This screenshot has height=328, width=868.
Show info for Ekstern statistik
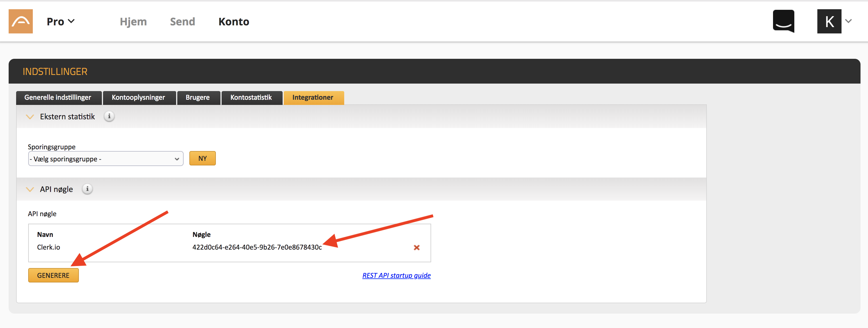109,116
